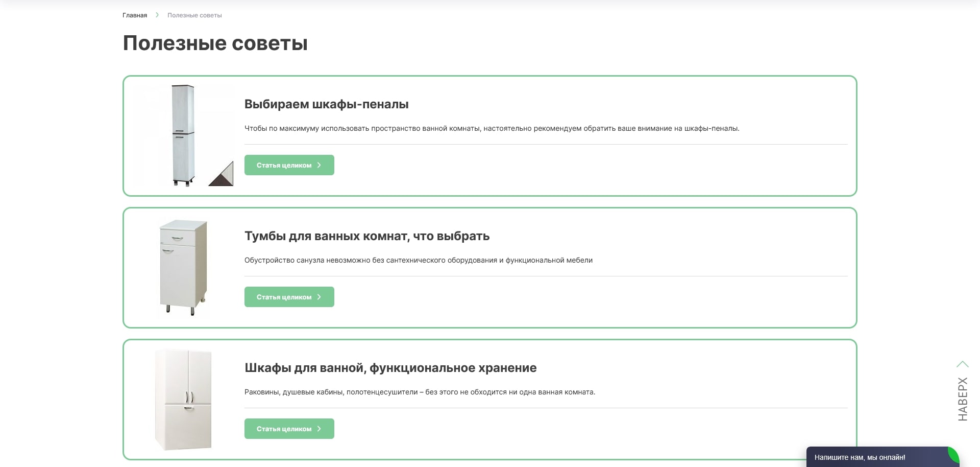Open the white double-door cabinet image
This screenshot has height=467, width=980.
point(183,400)
